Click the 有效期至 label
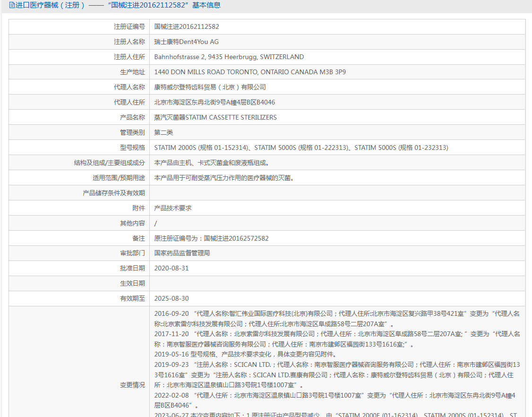532x417 pixels. [132, 298]
